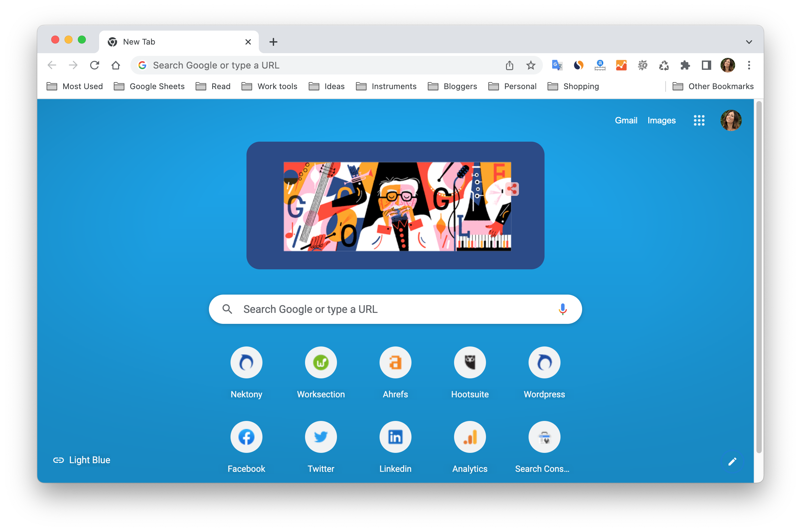Click the Google Apps grid icon

coord(700,120)
